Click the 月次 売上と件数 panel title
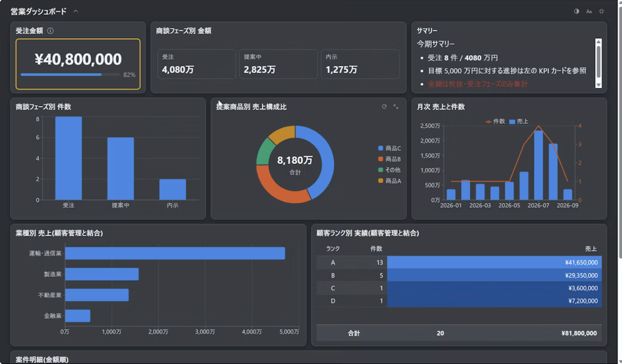This screenshot has width=622, height=364. coord(441,107)
